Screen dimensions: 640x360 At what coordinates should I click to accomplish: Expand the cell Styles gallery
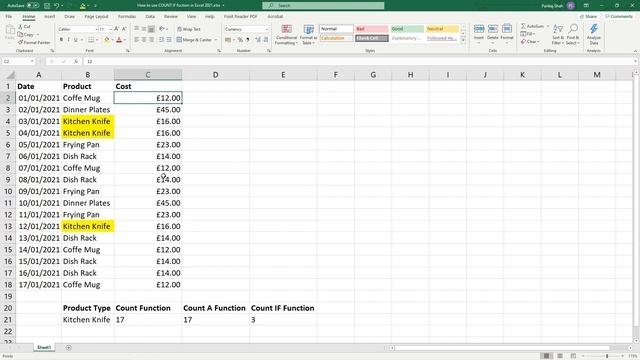pyautogui.click(x=463, y=40)
